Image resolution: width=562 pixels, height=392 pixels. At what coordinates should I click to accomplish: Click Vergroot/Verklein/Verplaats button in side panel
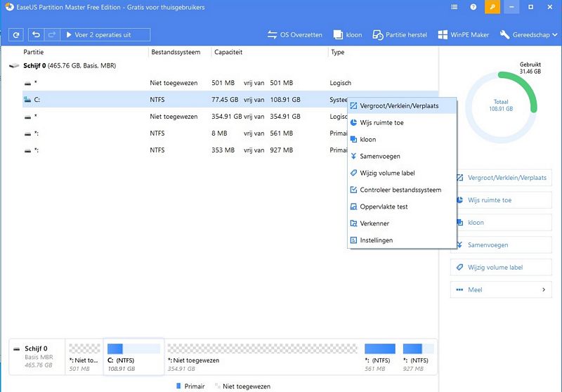point(504,178)
